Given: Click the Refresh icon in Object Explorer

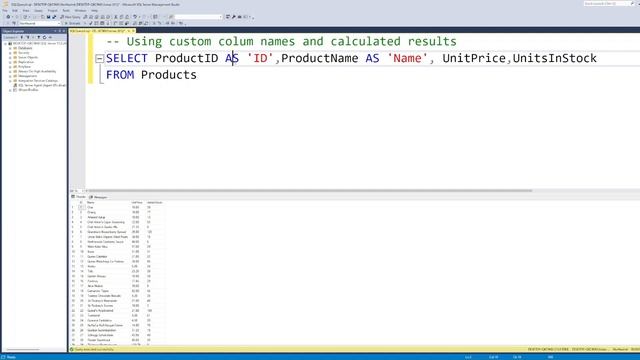Looking at the screenshot, I should 44,37.
